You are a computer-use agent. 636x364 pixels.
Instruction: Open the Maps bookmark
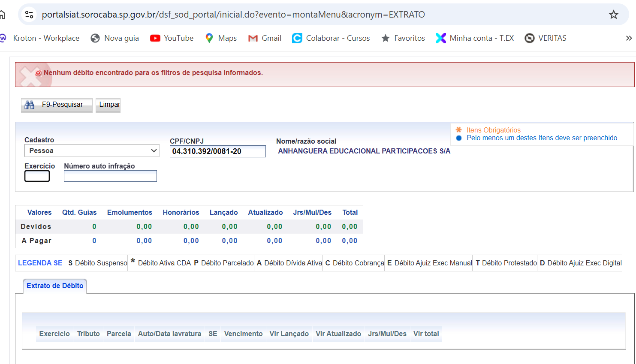click(221, 38)
